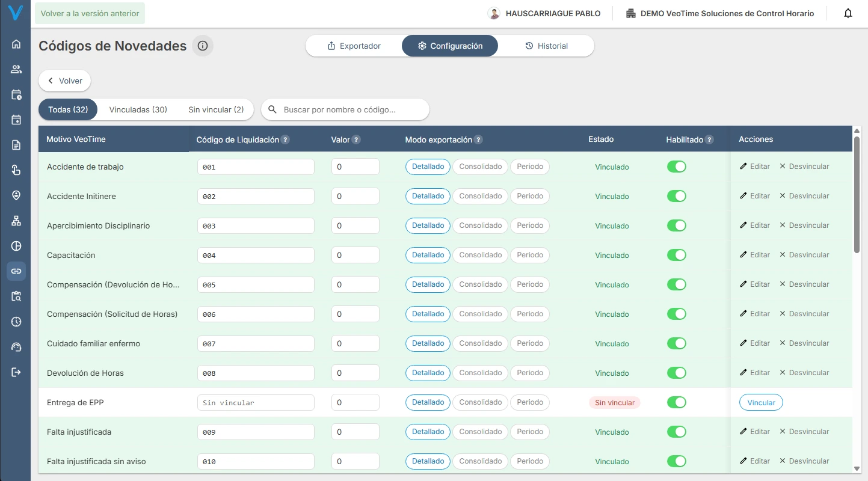Click the touch hand sidebar icon
Viewport: 868px width, 481px height.
click(16, 170)
